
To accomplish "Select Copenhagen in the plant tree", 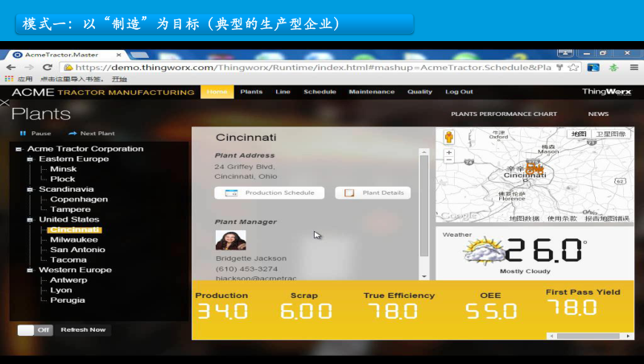I will tap(79, 199).
